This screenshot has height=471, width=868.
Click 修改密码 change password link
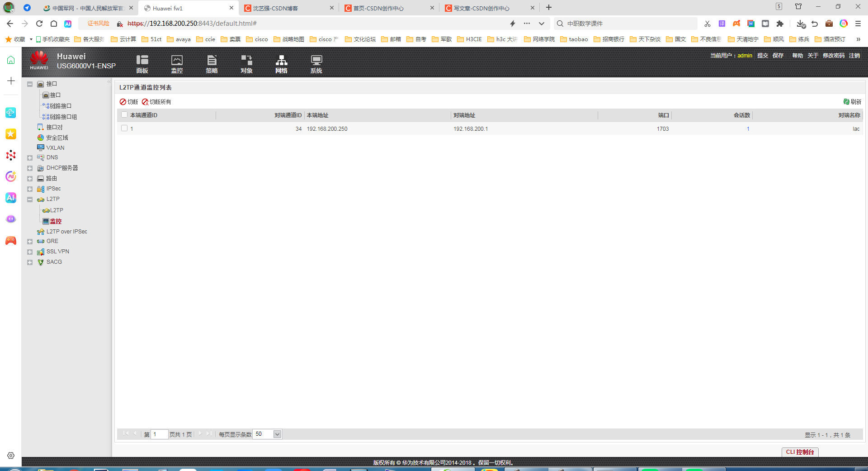(834, 56)
